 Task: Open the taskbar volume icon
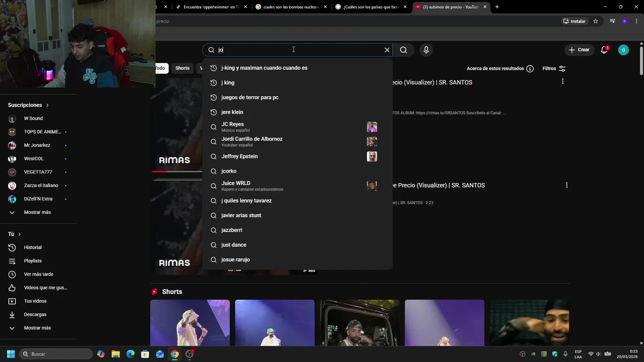(x=599, y=354)
